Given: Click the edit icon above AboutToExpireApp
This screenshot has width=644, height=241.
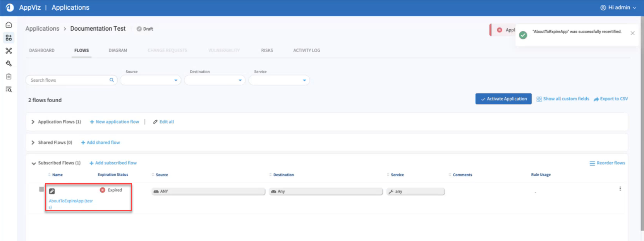Looking at the screenshot, I should click(52, 191).
